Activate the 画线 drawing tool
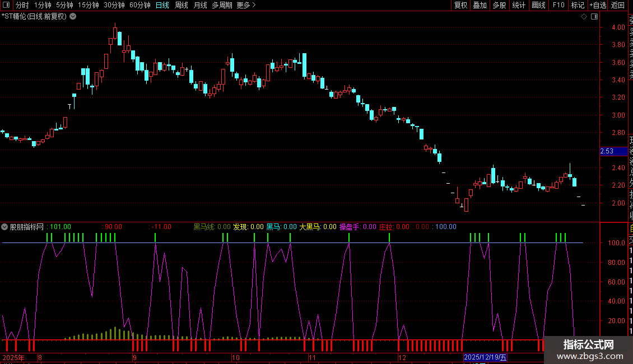The image size is (633, 364). click(538, 5)
